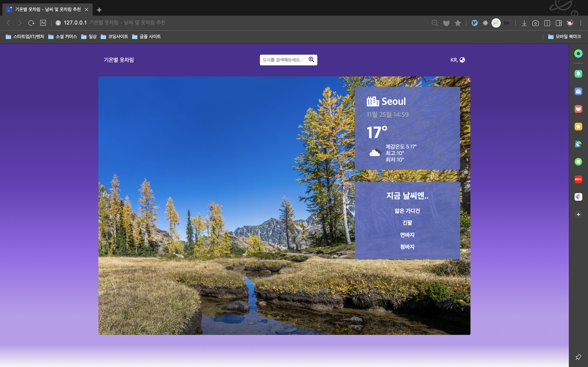Open the React DevTools extension icon
The image size is (588, 367).
point(485,23)
